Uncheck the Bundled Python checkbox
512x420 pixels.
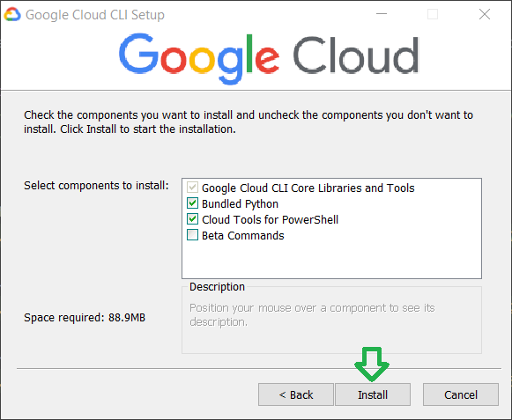click(x=192, y=203)
